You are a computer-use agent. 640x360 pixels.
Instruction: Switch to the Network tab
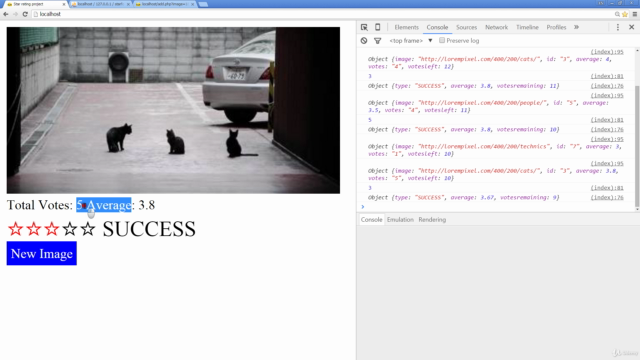point(496,27)
